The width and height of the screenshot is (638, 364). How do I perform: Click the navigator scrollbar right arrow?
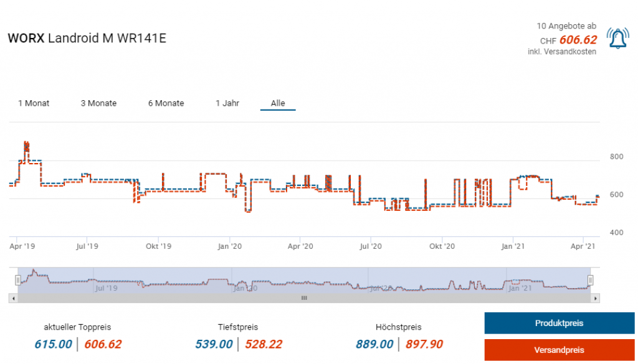pyautogui.click(x=596, y=298)
